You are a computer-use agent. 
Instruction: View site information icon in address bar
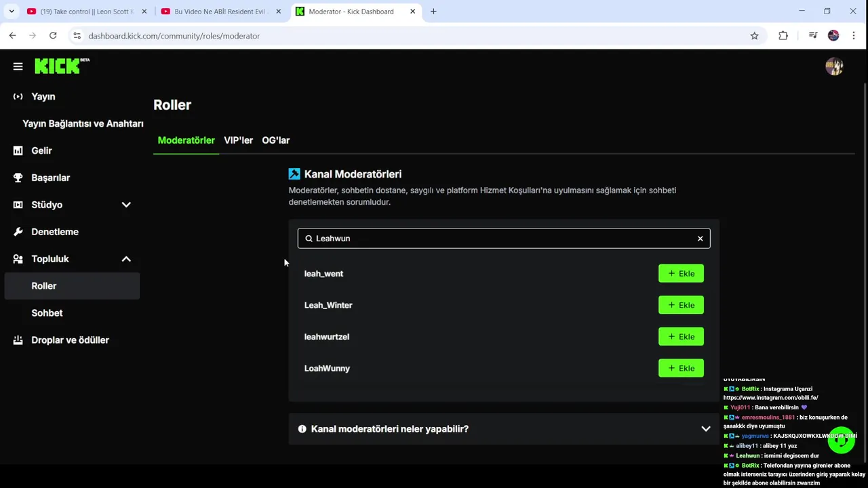tap(77, 36)
